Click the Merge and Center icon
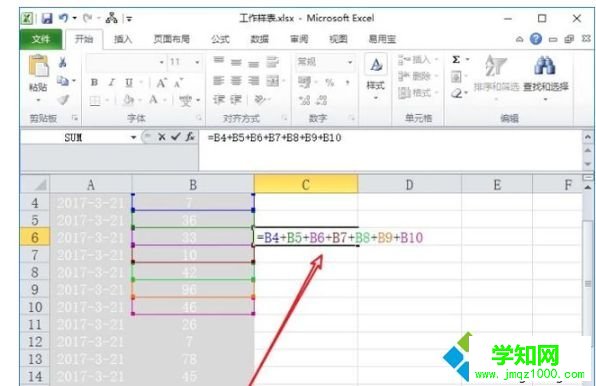 [x=273, y=81]
